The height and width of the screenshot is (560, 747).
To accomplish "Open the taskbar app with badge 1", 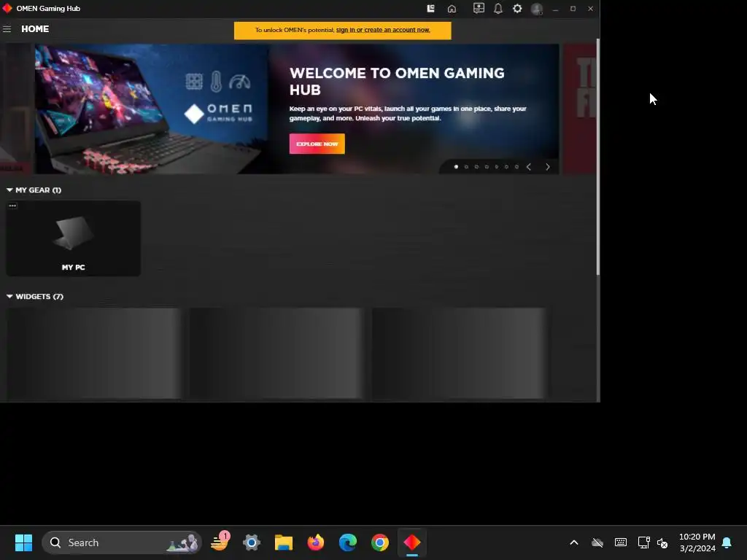I will coord(220,542).
